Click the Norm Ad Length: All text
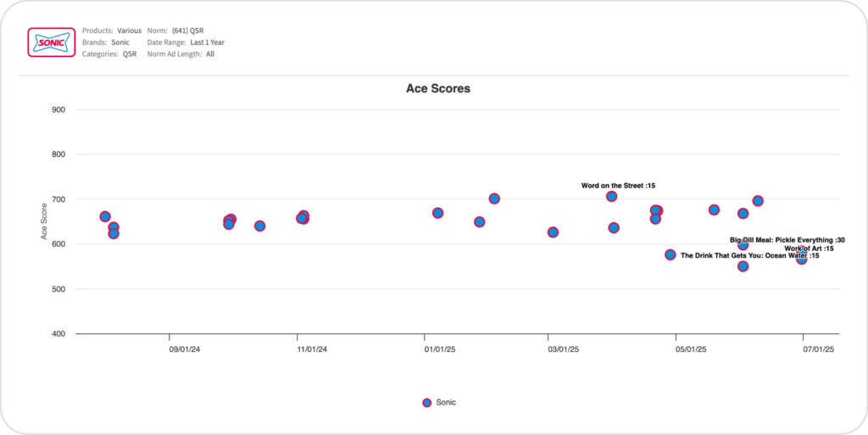 click(181, 54)
